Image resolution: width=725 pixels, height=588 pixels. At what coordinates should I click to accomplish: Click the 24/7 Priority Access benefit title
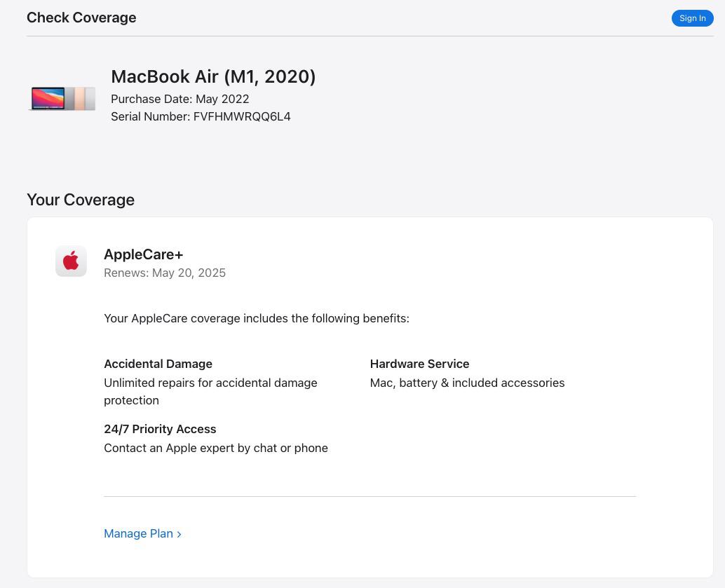[x=160, y=429]
